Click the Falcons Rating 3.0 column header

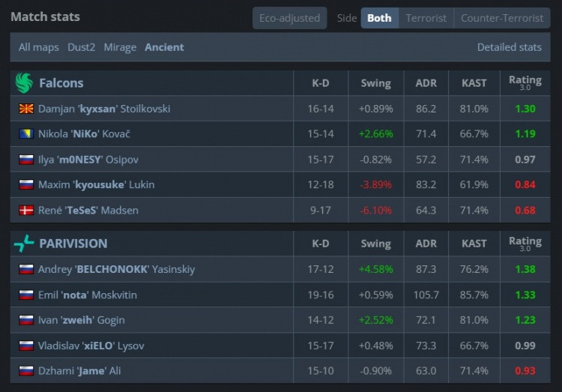(525, 82)
